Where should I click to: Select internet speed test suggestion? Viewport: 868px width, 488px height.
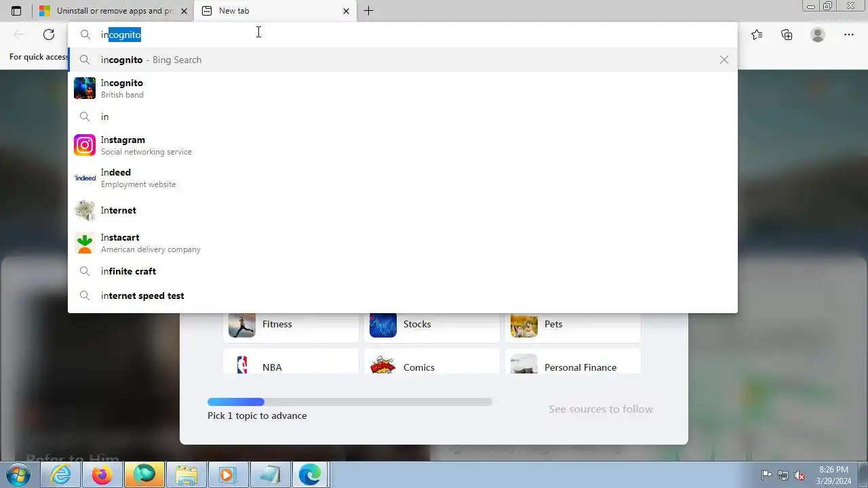(402, 296)
